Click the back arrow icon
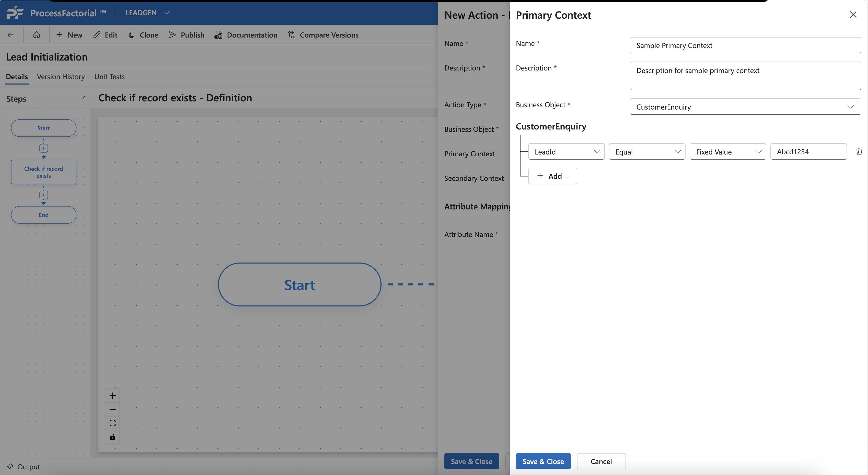Image resolution: width=868 pixels, height=475 pixels. [10, 35]
